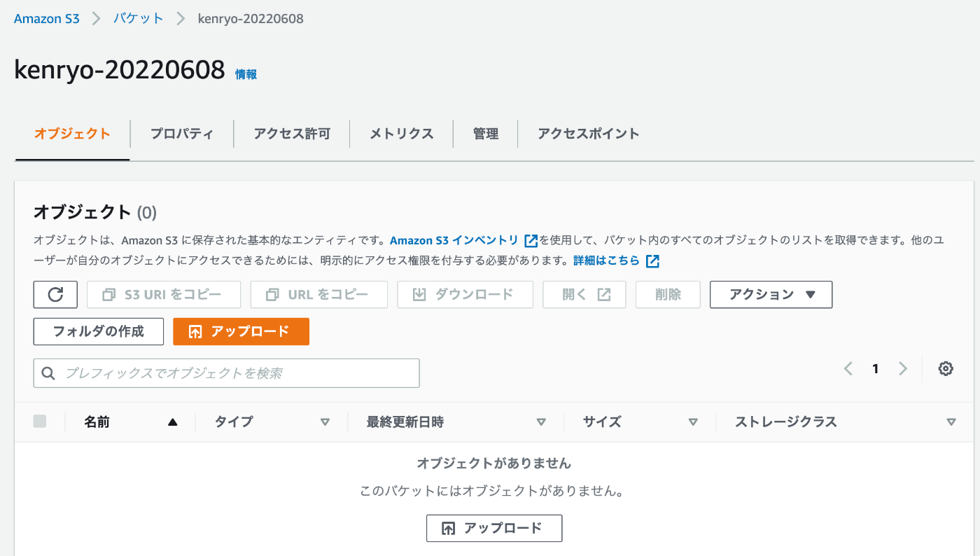Viewport: 980px width, 556px height.
Task: Switch to the プロパティ tab
Action: (182, 134)
